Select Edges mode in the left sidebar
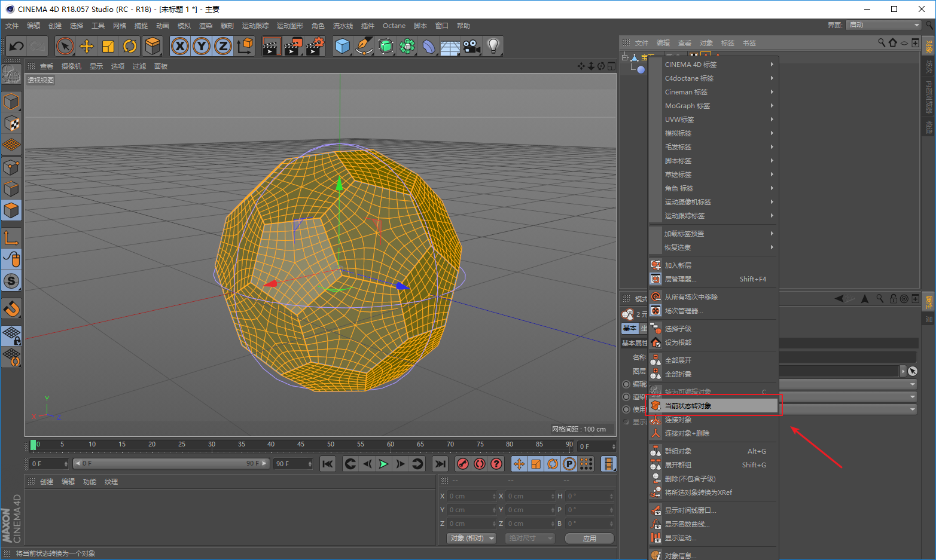The height and width of the screenshot is (560, 936). coord(11,188)
